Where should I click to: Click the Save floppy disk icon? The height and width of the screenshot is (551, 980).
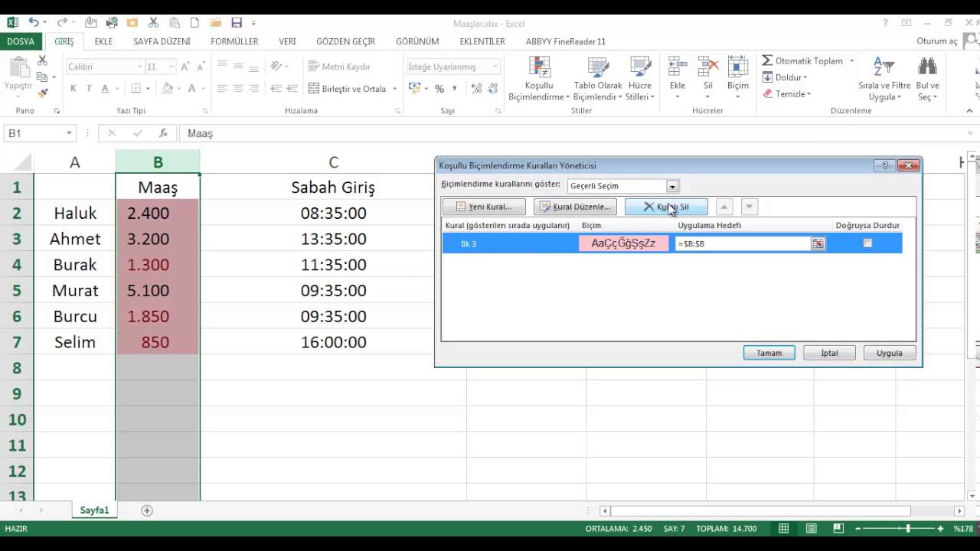click(237, 23)
